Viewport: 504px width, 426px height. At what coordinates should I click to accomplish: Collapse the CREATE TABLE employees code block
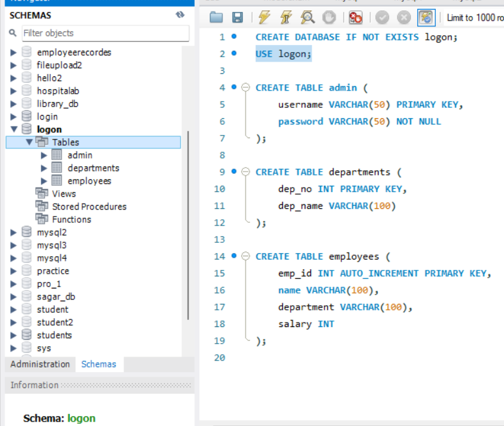click(246, 256)
